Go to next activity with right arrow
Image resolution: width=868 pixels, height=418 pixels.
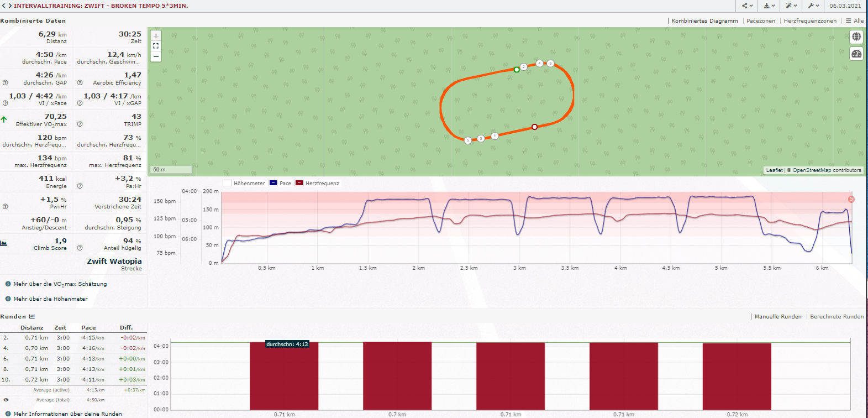[x=9, y=6]
